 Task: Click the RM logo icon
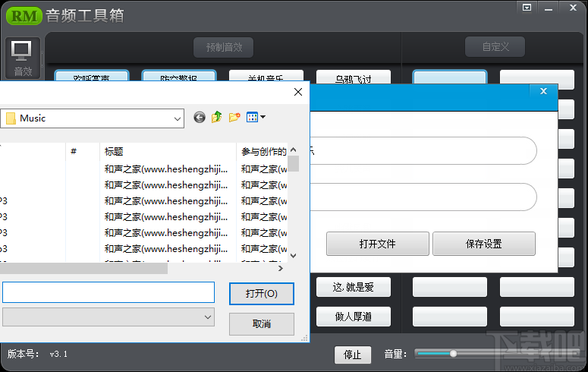click(24, 16)
